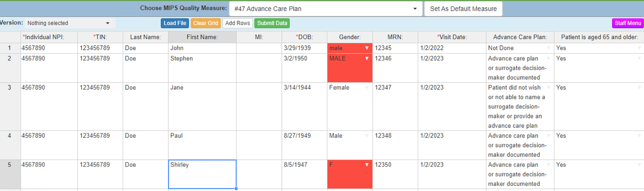Select row 3 header number
This screenshot has width=644, height=191.
coord(10,87)
